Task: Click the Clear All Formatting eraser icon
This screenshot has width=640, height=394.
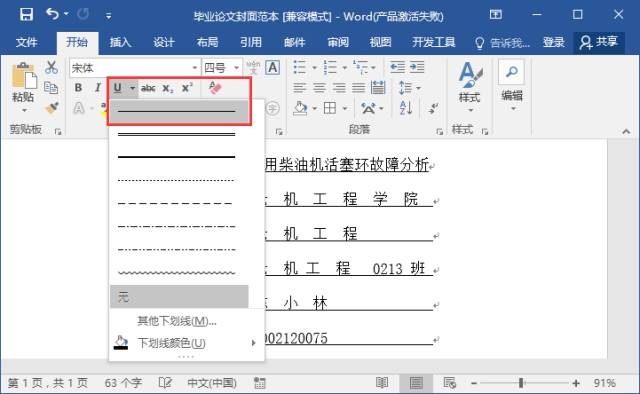Action: click(215, 87)
